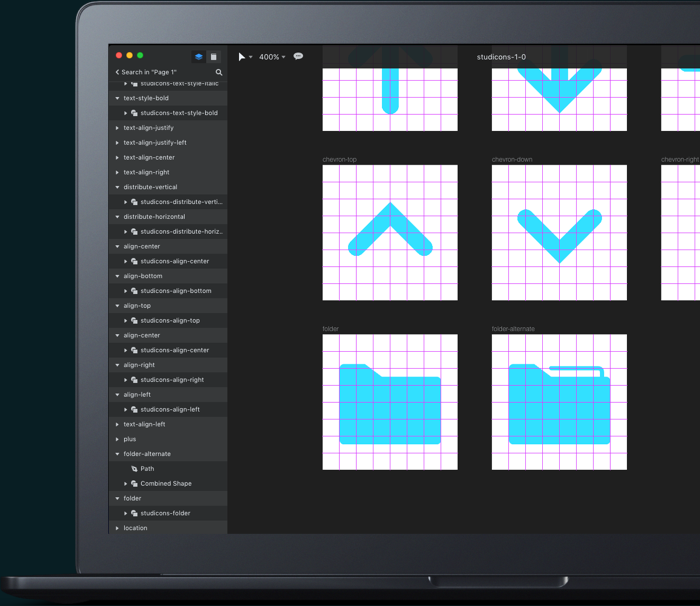Collapse the text-style-bold layer
Screen dimensions: 700x606
pyautogui.click(x=117, y=98)
